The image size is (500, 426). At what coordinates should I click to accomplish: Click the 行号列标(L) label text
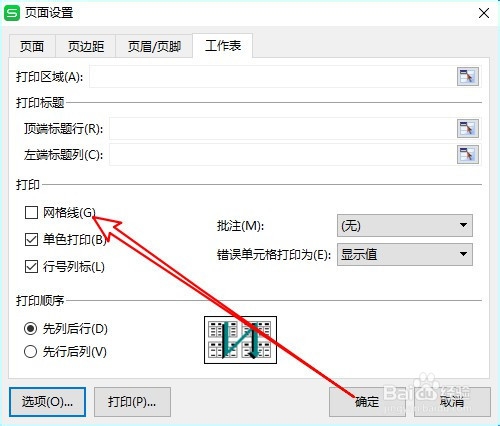click(x=74, y=267)
